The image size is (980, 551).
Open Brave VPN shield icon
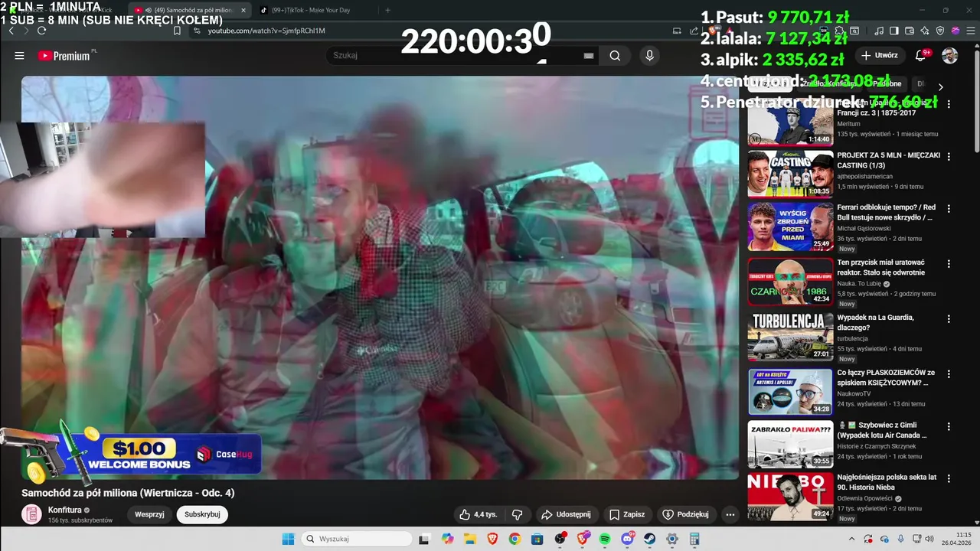click(940, 31)
